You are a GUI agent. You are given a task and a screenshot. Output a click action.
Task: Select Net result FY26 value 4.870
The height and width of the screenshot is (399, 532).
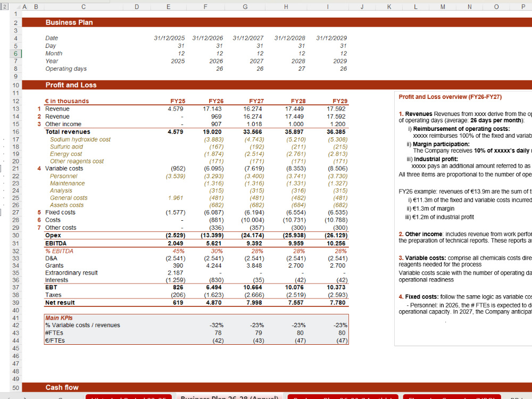click(214, 303)
